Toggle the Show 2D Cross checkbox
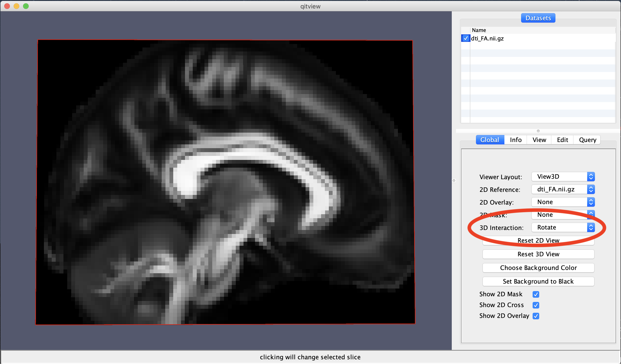The image size is (621, 364). click(x=536, y=305)
